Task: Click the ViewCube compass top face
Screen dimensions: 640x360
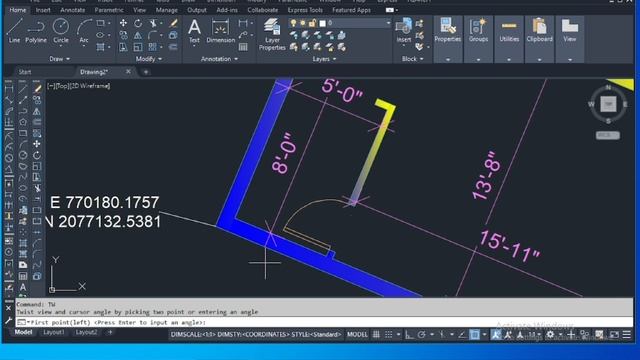Action: coord(608,104)
